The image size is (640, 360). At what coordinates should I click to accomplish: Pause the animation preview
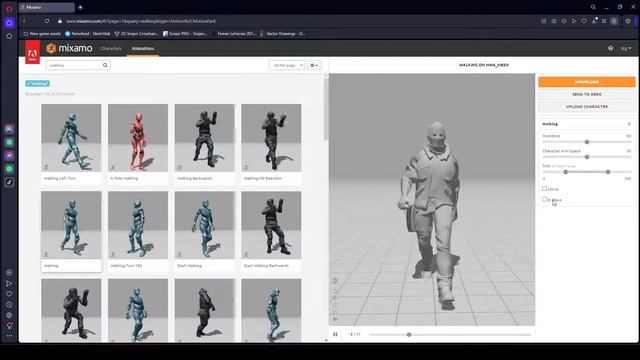pos(335,334)
